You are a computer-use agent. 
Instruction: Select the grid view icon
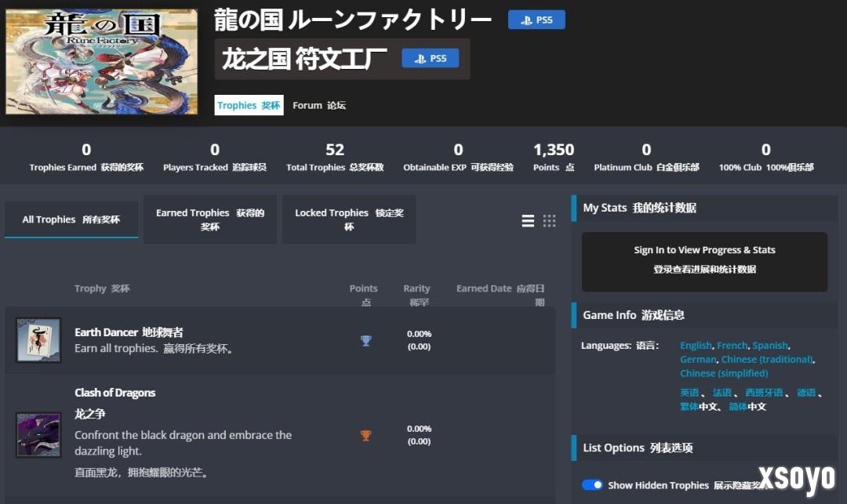coord(549,221)
